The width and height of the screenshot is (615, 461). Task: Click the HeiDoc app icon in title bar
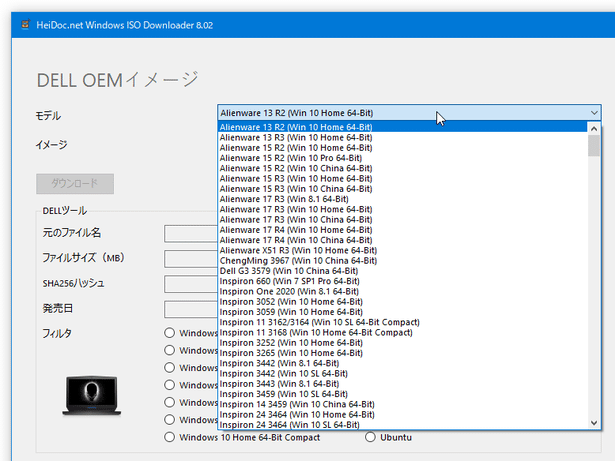point(25,25)
